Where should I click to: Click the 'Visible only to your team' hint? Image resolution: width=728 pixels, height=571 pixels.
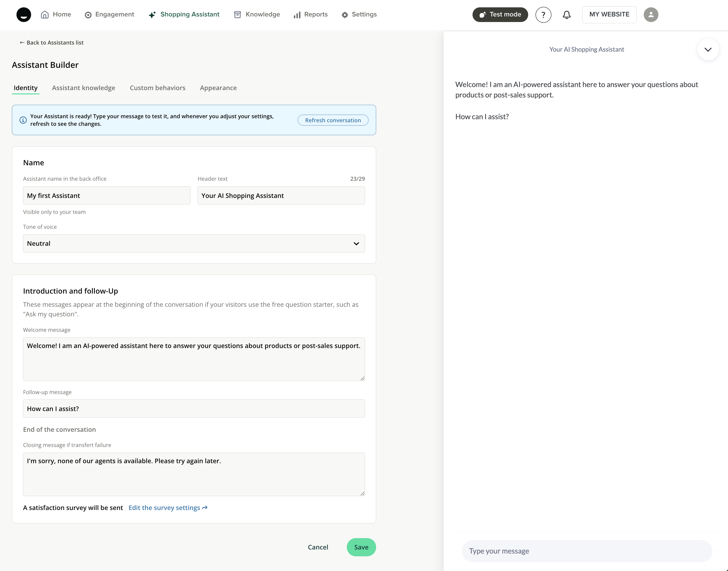coord(54,212)
